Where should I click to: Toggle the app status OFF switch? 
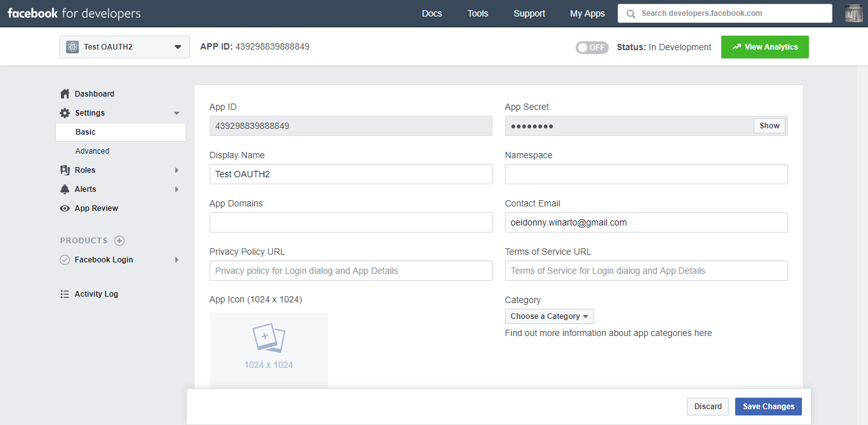point(592,48)
